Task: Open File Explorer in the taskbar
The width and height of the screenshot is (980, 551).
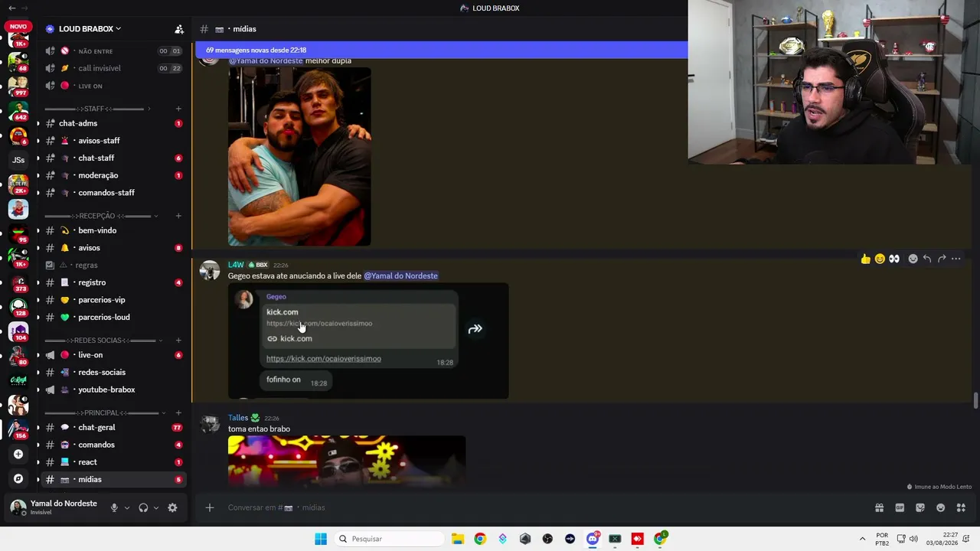Action: tap(458, 539)
